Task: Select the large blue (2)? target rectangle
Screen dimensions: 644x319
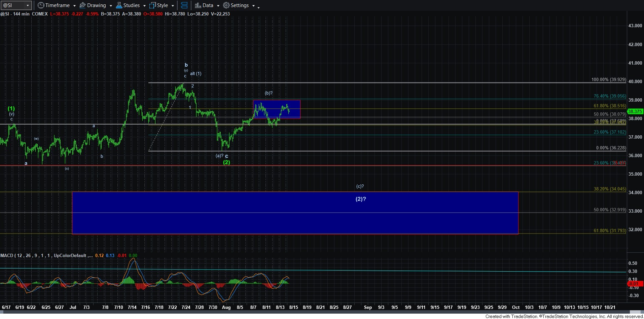Action: 295,213
